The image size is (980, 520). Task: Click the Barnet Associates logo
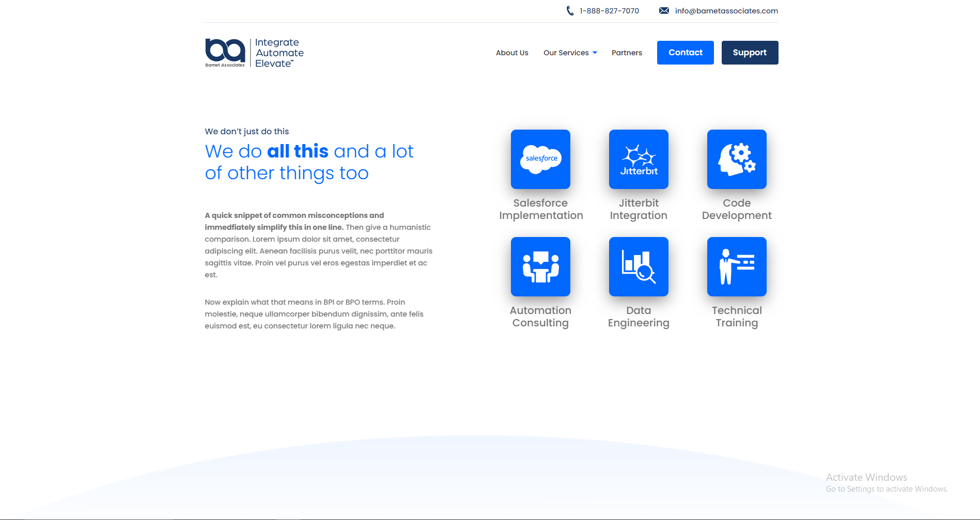pyautogui.click(x=225, y=53)
